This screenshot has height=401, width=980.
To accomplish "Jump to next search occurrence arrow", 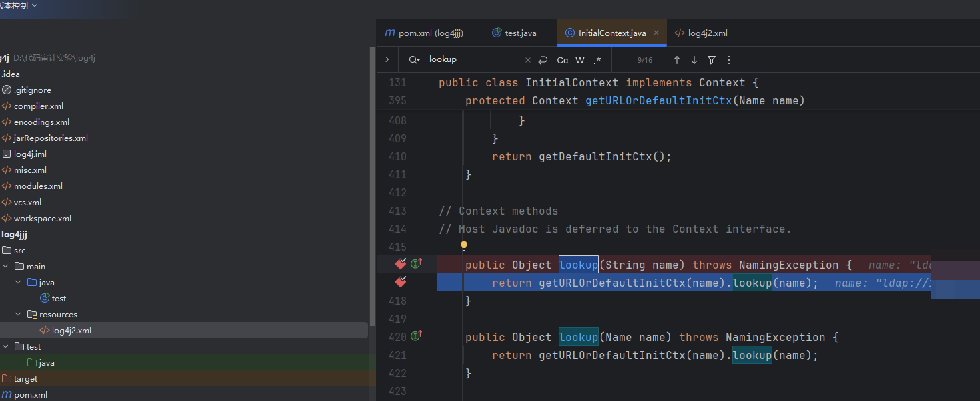I will [x=694, y=60].
